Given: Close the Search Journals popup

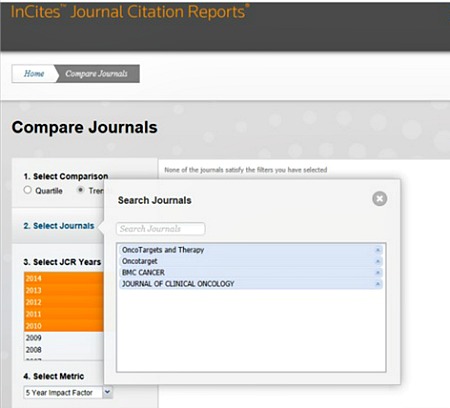Looking at the screenshot, I should [379, 199].
